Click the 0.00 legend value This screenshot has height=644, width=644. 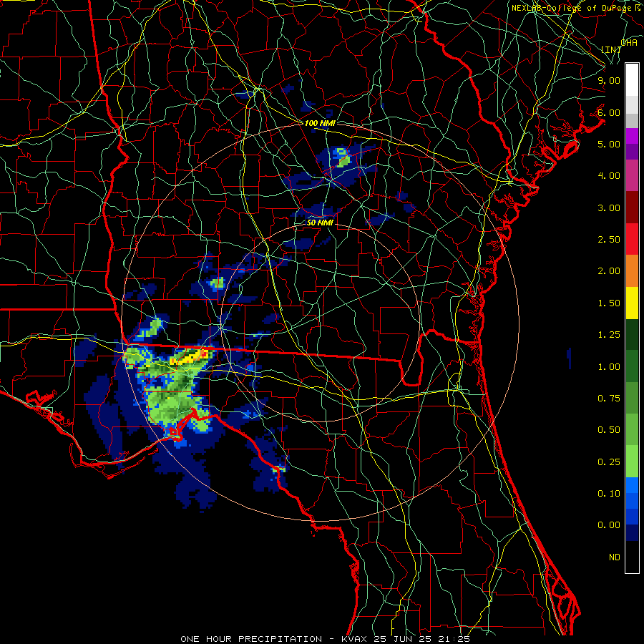pos(609,525)
